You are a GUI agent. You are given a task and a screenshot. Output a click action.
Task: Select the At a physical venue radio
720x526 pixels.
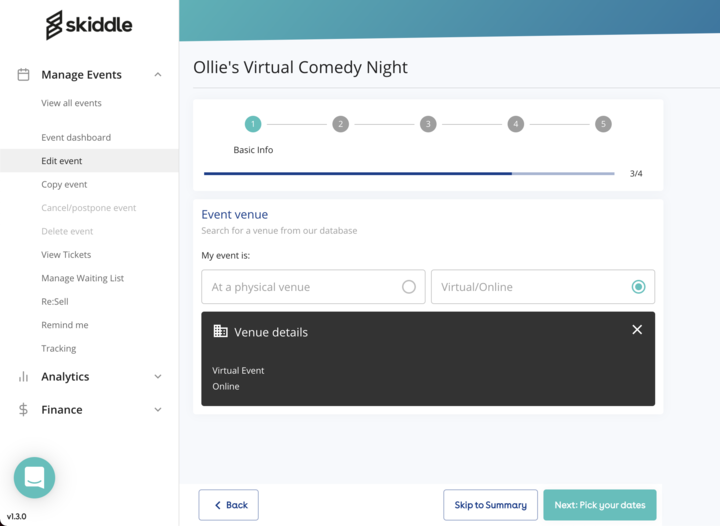408,287
